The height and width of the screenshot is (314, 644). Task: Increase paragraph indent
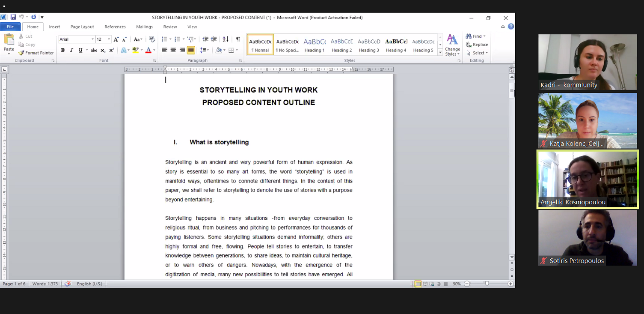(214, 39)
